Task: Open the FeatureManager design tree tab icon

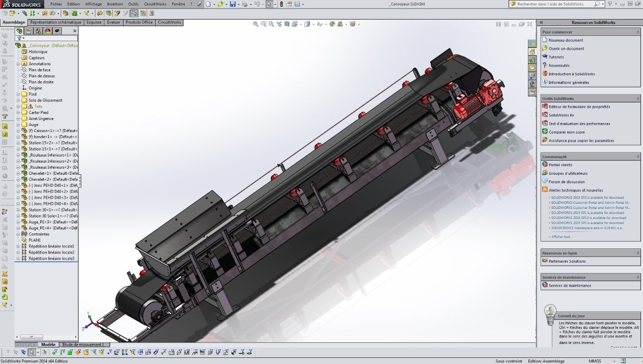Action: (x=20, y=31)
